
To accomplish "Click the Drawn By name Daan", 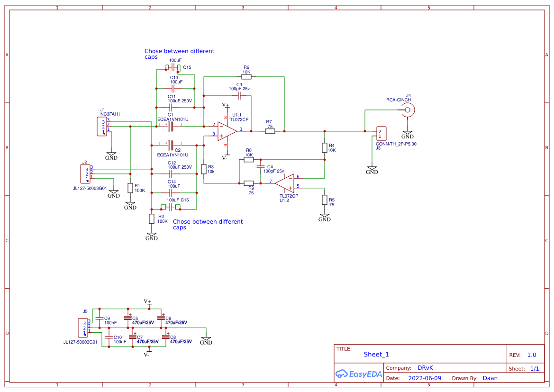I will coord(490,378).
